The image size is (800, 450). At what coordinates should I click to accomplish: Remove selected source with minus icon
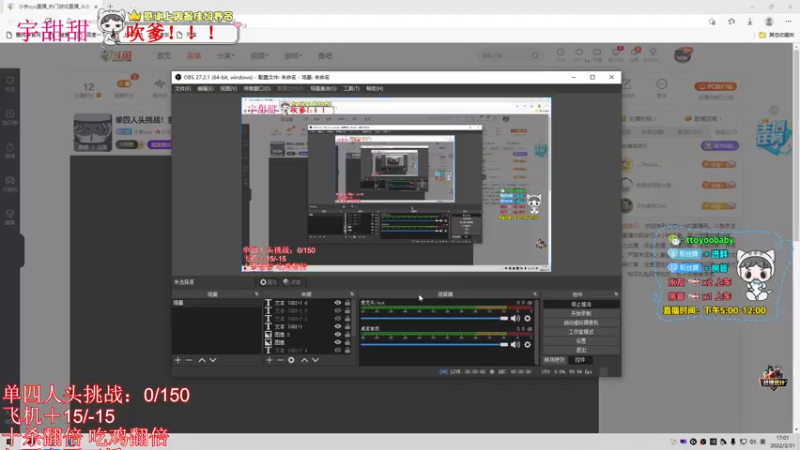tap(280, 360)
